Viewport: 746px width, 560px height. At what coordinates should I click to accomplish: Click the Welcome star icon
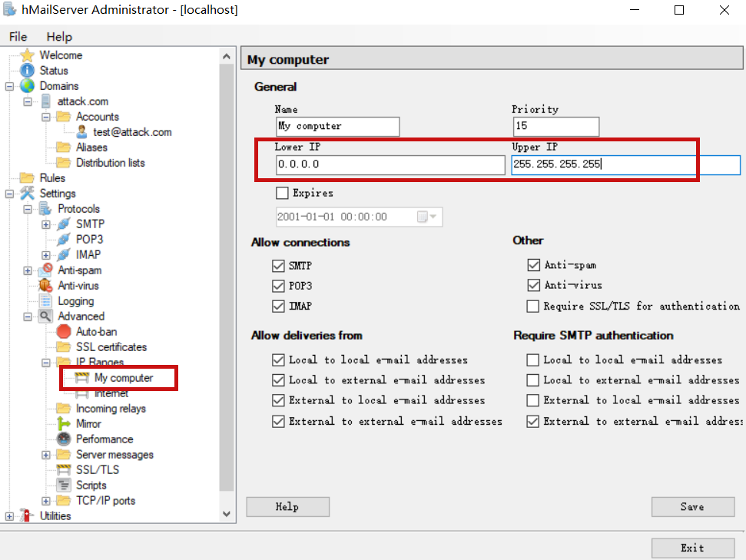[28, 55]
